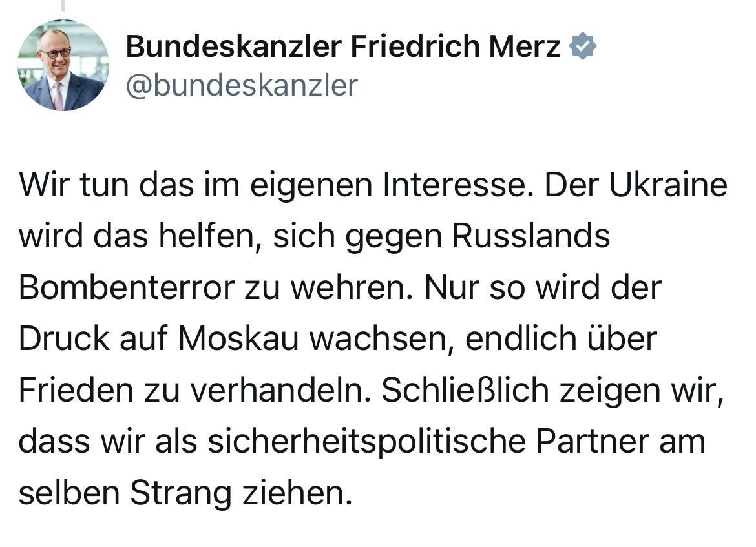Viewport: 756px width, 547px height.
Task: Select the word "Ukraine" in the tweet
Action: 668,185
